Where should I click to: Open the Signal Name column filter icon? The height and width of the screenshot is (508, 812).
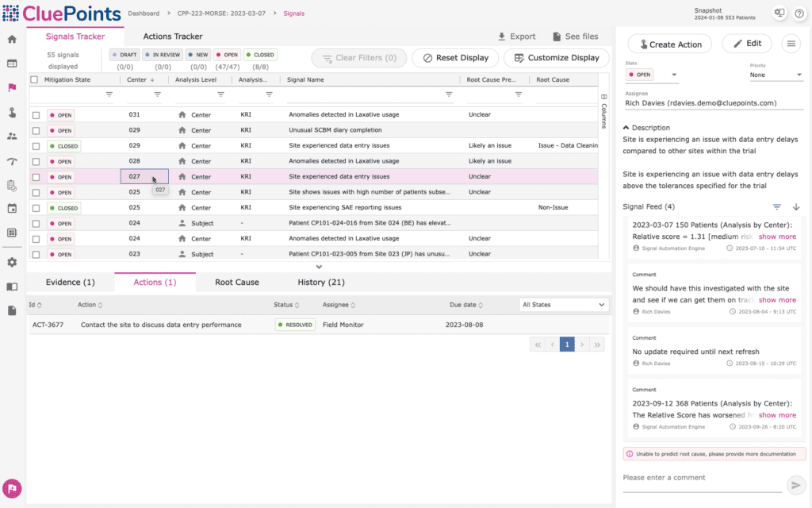pyautogui.click(x=449, y=94)
